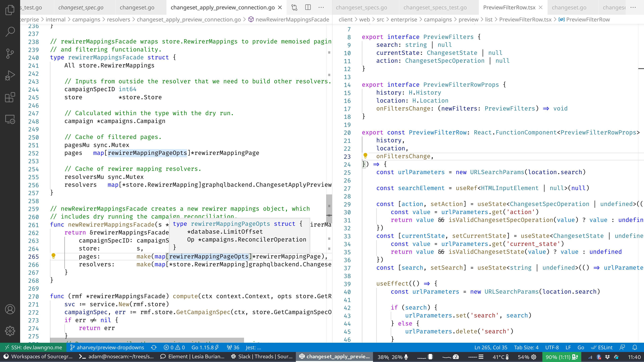This screenshot has height=362, width=644.
Task: Open the Remote Explorer view
Action: (x=10, y=119)
